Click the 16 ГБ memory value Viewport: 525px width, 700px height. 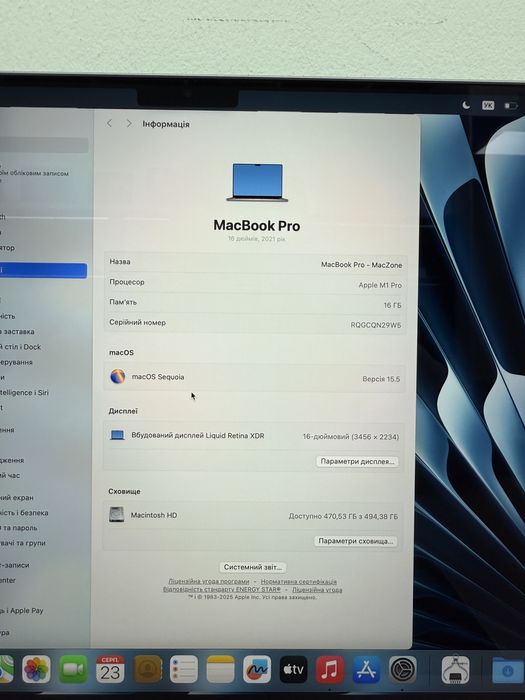[x=392, y=305]
